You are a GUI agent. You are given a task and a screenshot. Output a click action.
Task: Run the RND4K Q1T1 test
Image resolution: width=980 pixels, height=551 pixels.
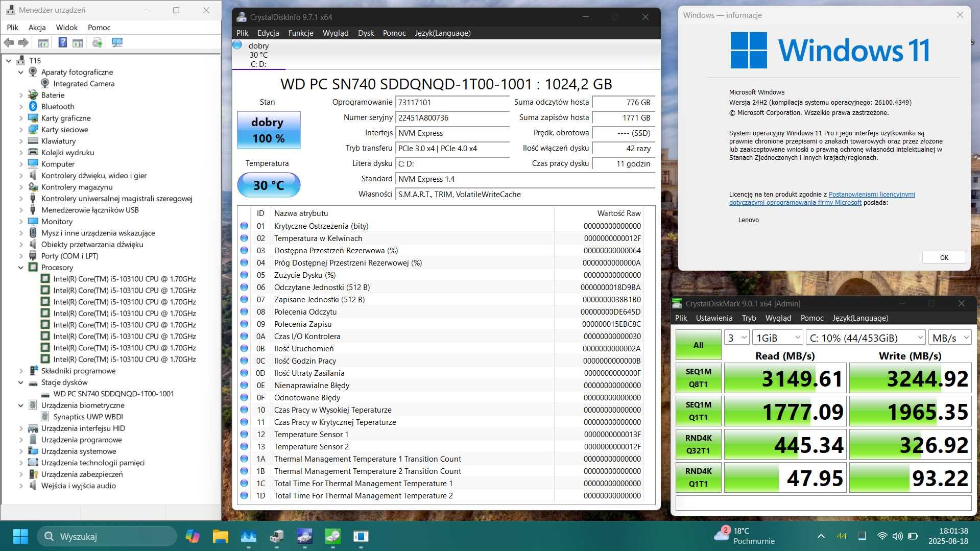tap(698, 477)
